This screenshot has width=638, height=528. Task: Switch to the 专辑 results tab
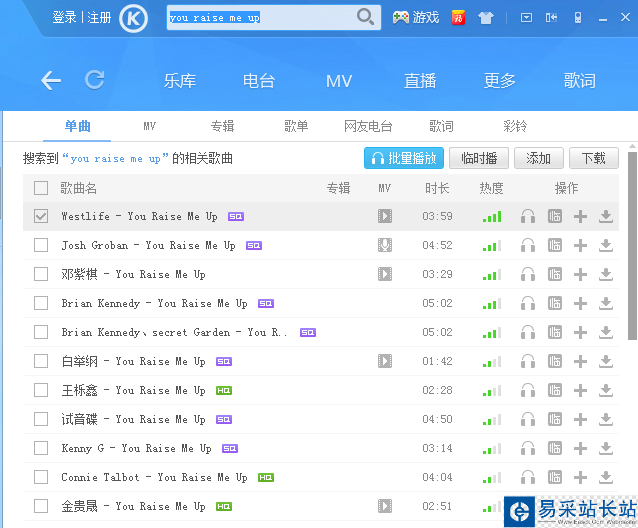point(223,126)
